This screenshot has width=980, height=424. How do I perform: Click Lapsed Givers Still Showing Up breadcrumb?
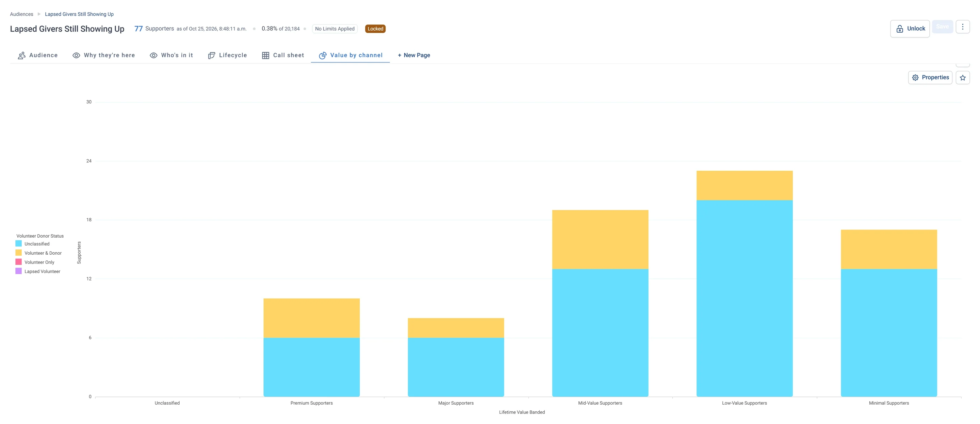(x=79, y=14)
